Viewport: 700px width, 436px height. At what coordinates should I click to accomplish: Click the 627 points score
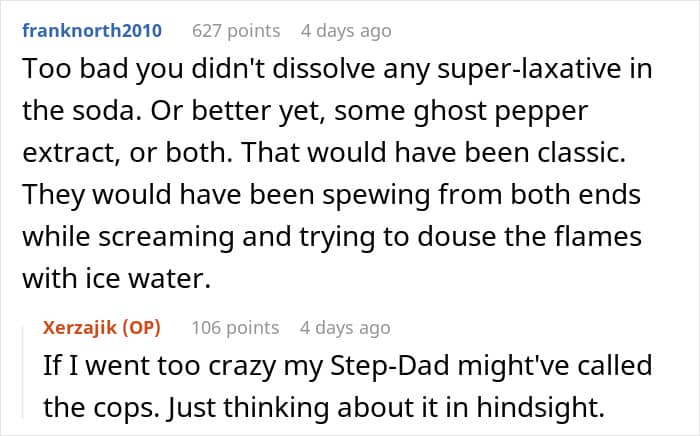click(236, 31)
